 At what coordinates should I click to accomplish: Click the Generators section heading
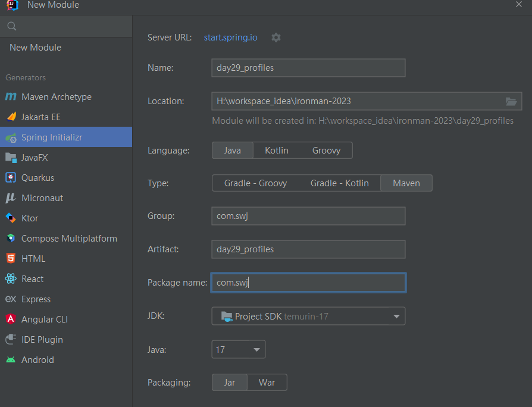click(x=26, y=78)
